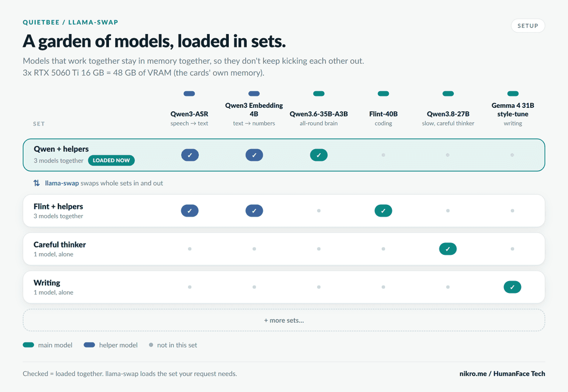
Task: Toggle Qwen3.6-35B-A3B check in Qwen + helpers row
Action: 319,155
